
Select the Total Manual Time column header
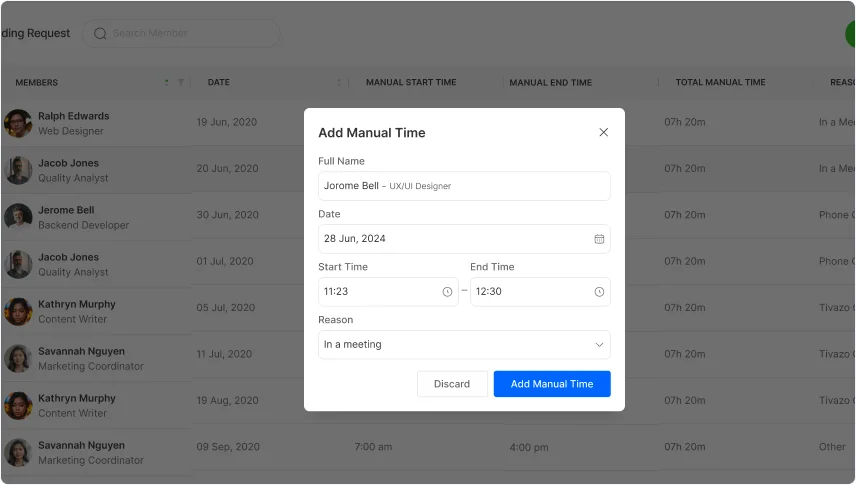[x=720, y=82]
